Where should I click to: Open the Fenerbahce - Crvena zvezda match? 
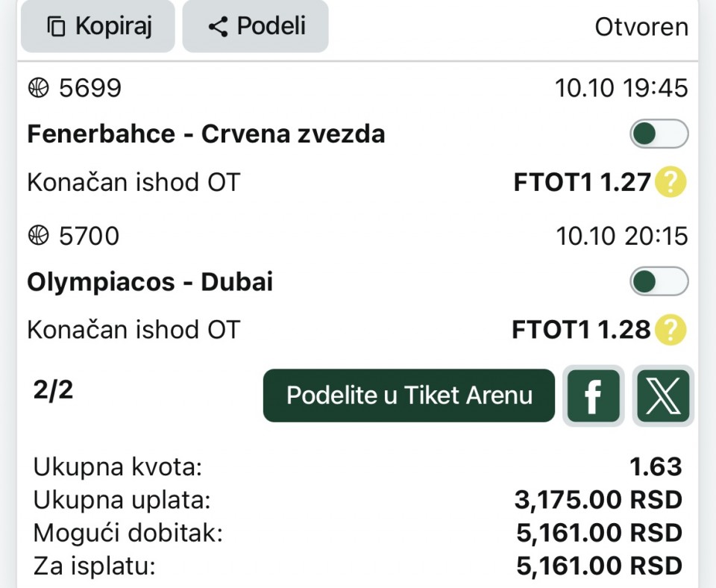206,134
